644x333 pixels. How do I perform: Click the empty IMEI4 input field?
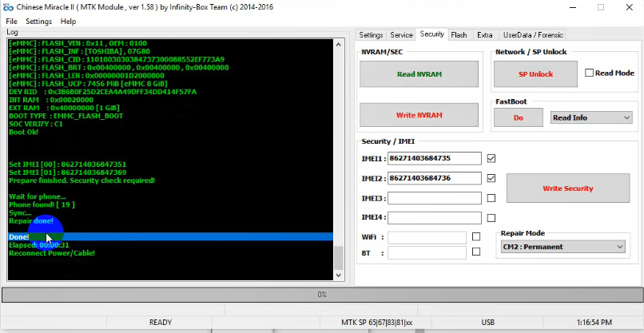(435, 218)
